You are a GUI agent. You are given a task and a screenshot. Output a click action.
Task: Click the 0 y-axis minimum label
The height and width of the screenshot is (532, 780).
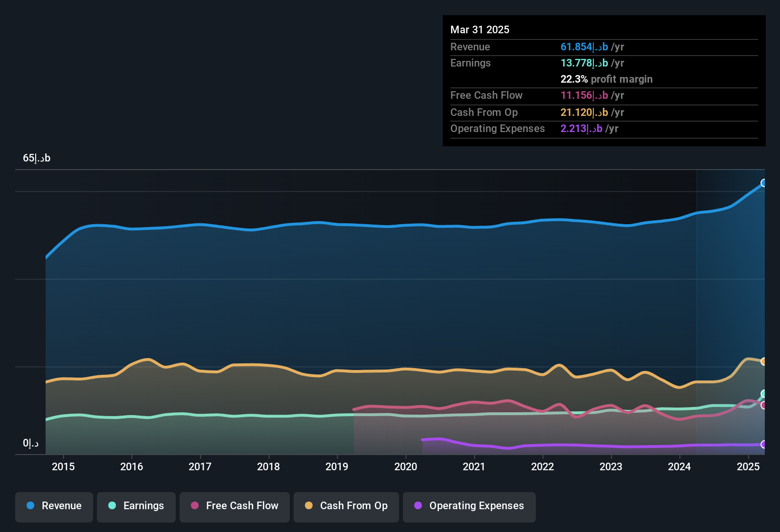(31, 443)
